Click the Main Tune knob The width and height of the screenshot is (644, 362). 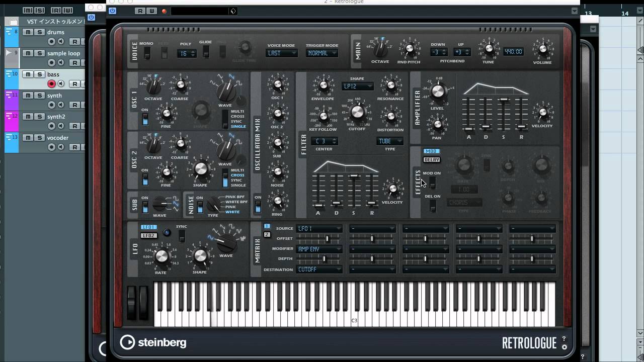click(x=489, y=49)
